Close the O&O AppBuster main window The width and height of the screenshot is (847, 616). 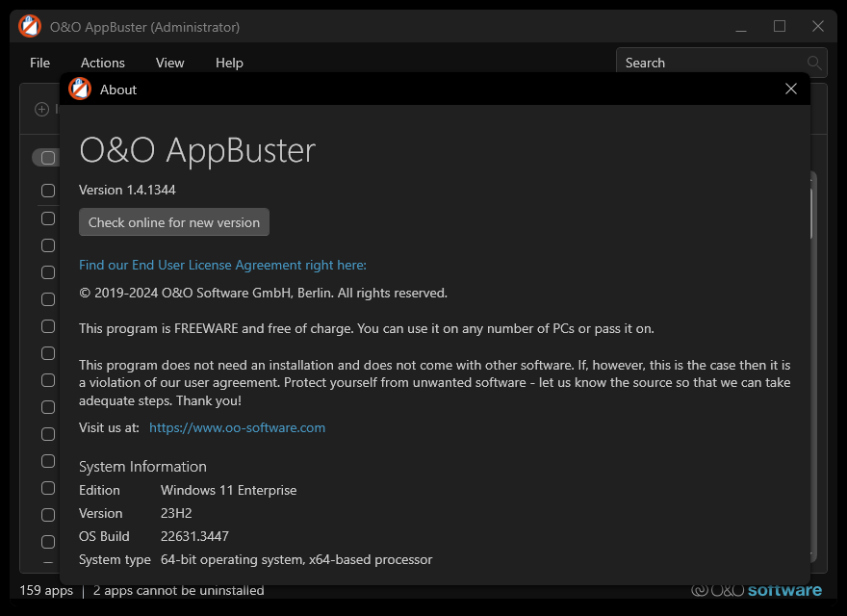(818, 27)
